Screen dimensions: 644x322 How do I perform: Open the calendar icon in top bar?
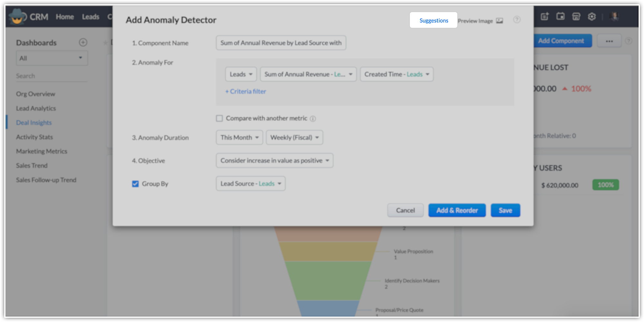[560, 16]
